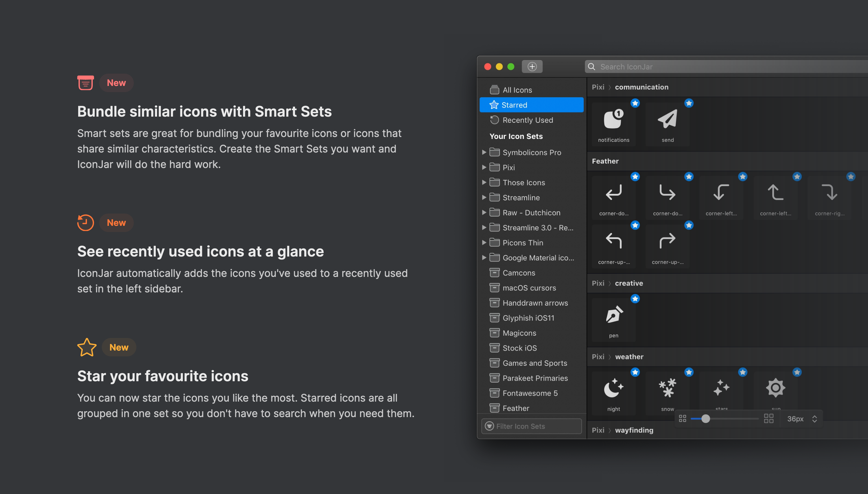This screenshot has height=494, width=868.
Task: Unstar the snow icon
Action: pos(689,372)
